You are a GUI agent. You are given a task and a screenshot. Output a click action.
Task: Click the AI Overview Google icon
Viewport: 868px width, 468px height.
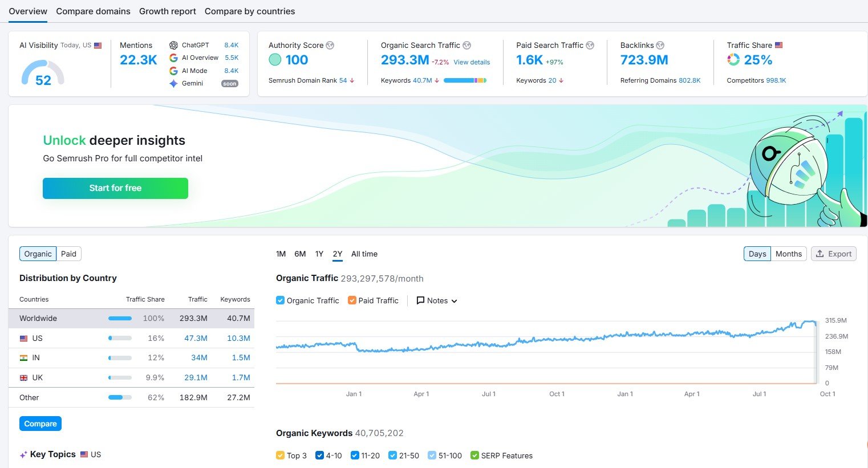coord(173,58)
